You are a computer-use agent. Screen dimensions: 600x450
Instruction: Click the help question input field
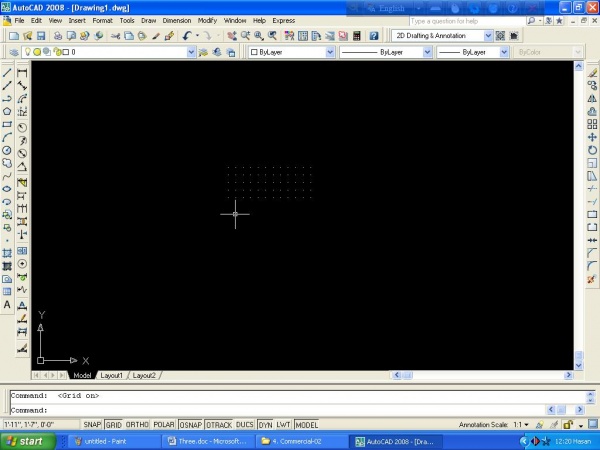pos(467,21)
